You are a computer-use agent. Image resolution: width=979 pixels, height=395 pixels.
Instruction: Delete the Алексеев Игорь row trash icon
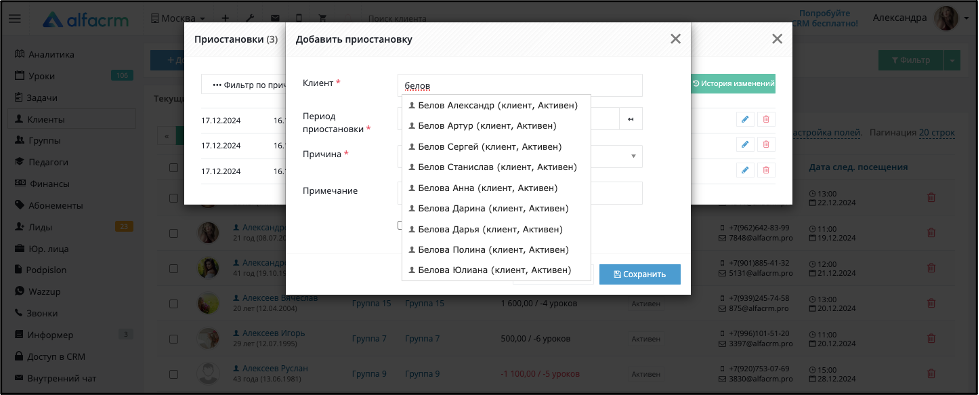tap(931, 338)
